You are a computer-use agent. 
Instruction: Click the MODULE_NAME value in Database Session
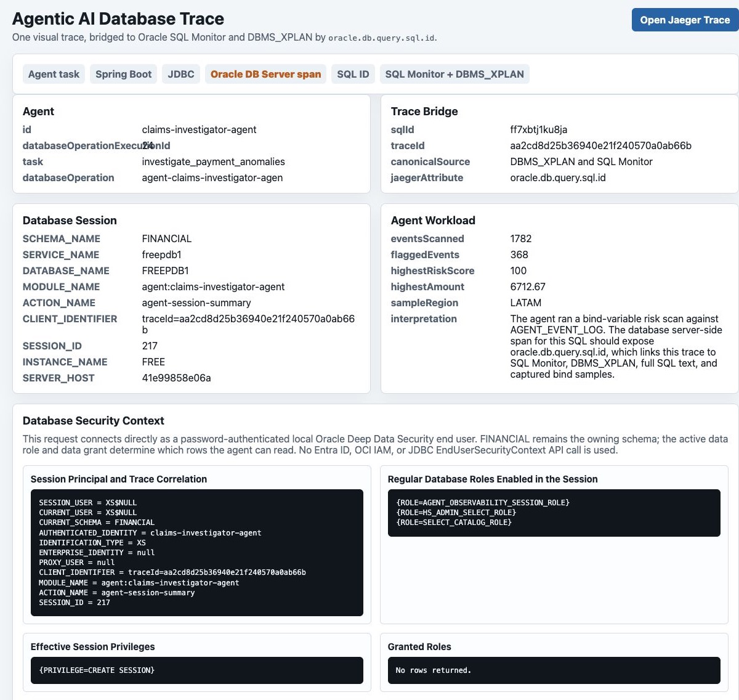point(213,287)
